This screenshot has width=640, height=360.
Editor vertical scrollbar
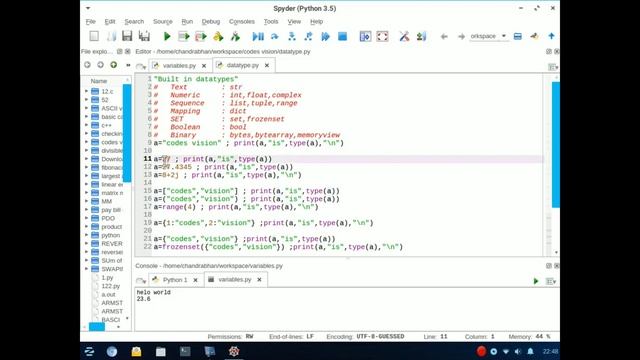(x=556, y=144)
